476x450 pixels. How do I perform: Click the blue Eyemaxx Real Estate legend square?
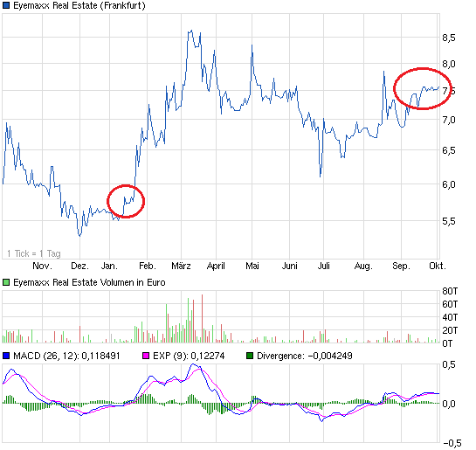coord(6,5)
